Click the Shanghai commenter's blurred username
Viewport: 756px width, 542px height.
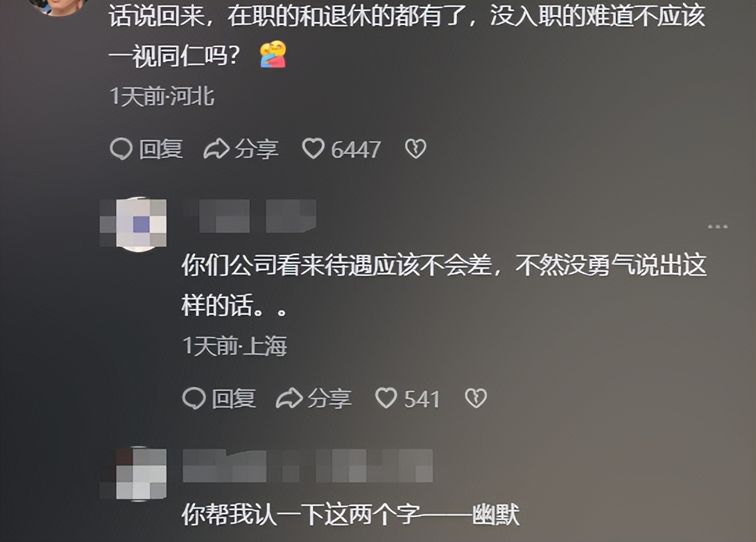(x=250, y=216)
